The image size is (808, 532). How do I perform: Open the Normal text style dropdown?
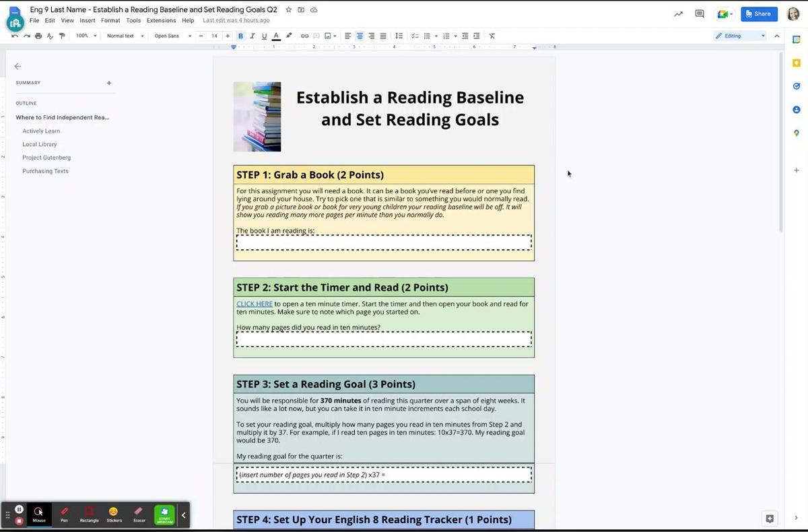[x=125, y=36]
